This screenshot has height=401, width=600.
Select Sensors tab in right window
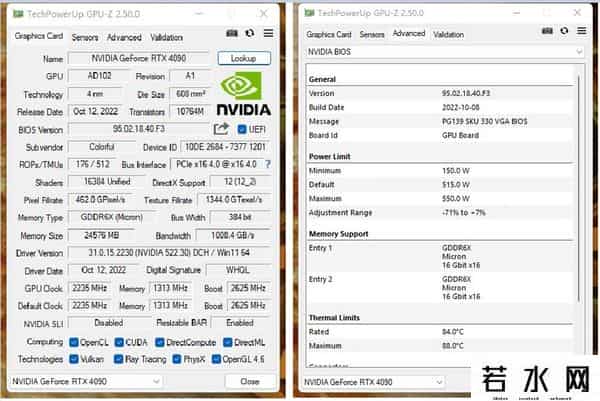pyautogui.click(x=372, y=34)
